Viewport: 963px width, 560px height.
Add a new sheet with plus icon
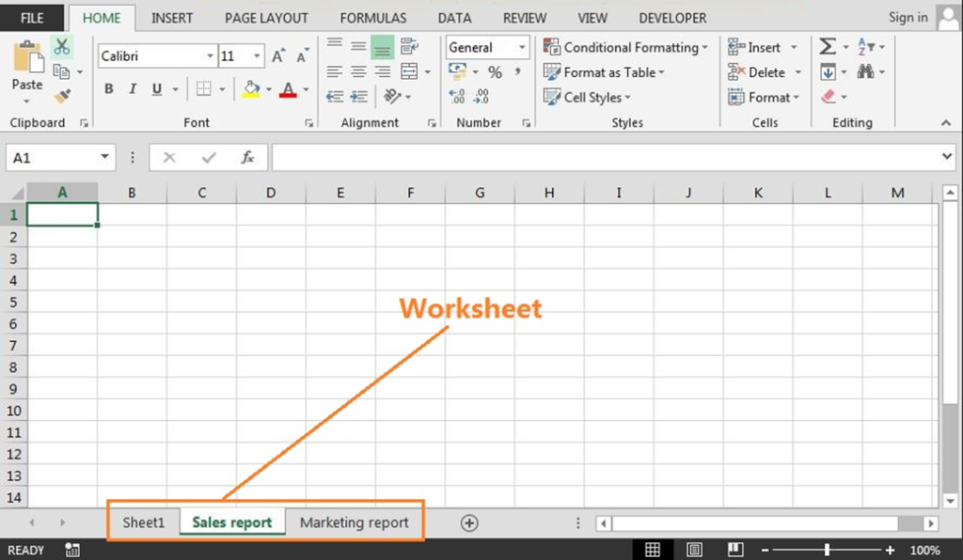point(469,523)
